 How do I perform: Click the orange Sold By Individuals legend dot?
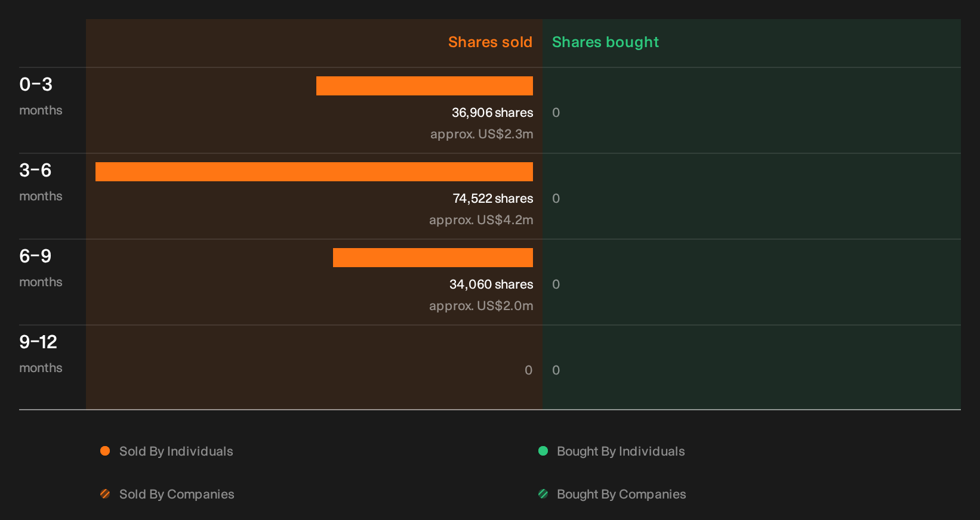105,451
